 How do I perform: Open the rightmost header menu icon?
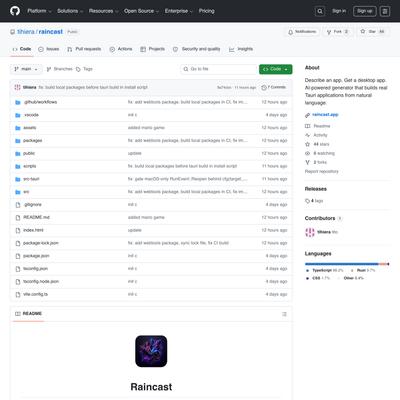[385, 11]
